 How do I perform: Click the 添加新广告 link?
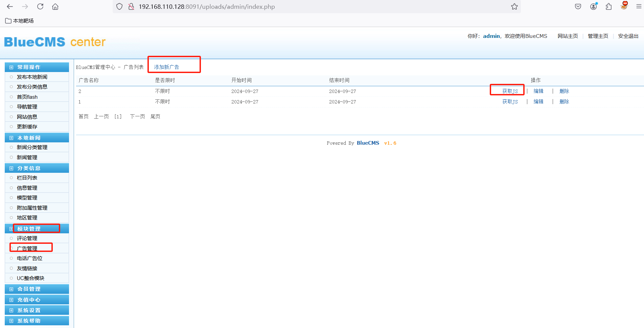click(x=166, y=67)
